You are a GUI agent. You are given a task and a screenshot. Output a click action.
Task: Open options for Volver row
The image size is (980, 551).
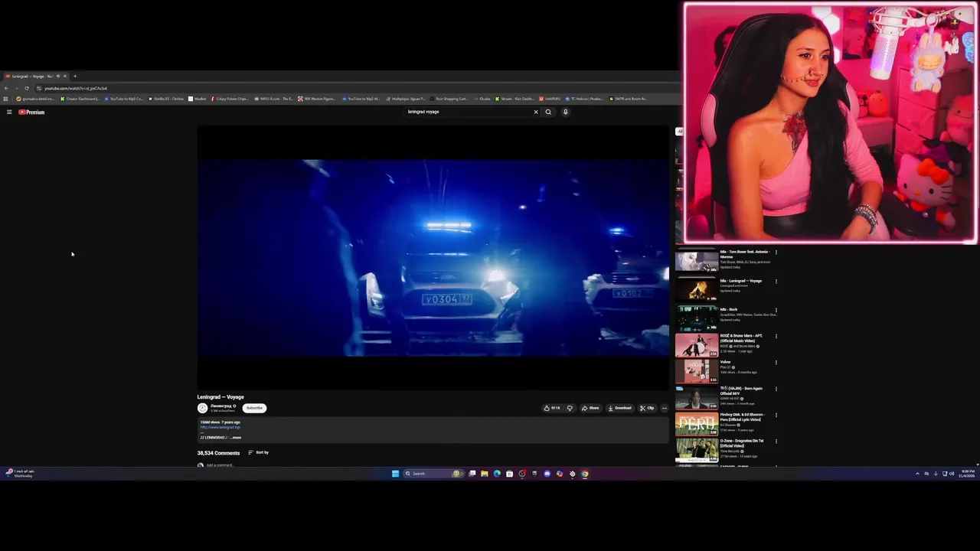point(776,363)
